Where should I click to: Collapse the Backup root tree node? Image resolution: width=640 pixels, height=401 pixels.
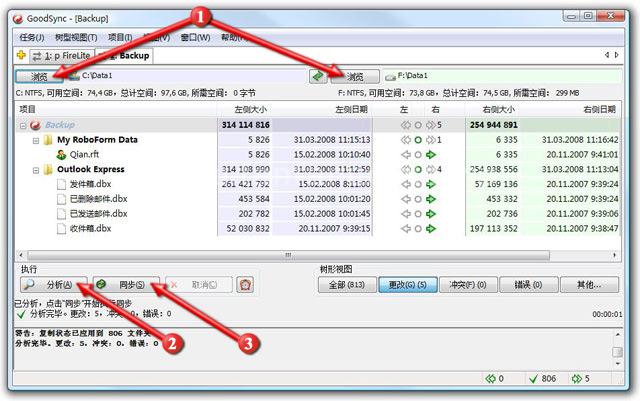(23, 125)
